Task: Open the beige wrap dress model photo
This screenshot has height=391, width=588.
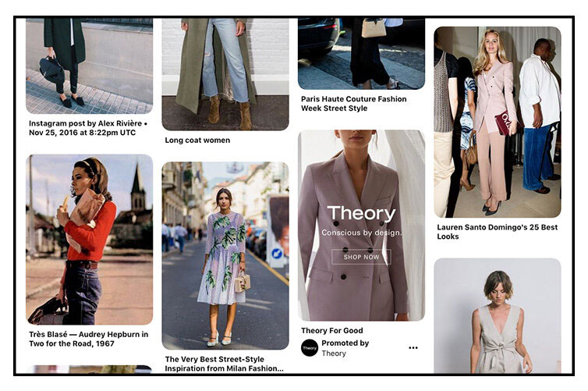Action: pyautogui.click(x=498, y=315)
